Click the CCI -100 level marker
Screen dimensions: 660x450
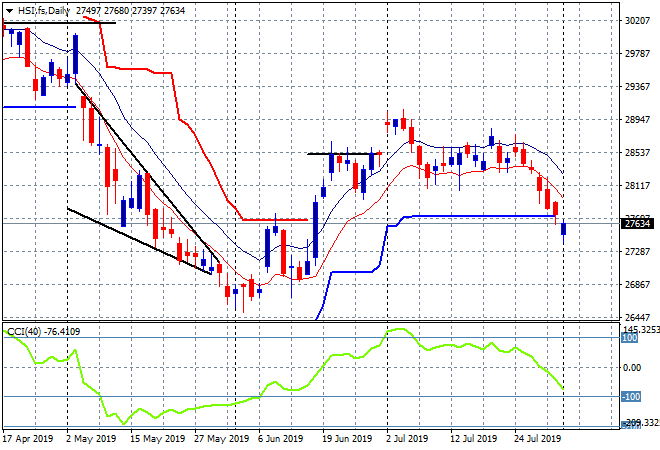point(631,397)
